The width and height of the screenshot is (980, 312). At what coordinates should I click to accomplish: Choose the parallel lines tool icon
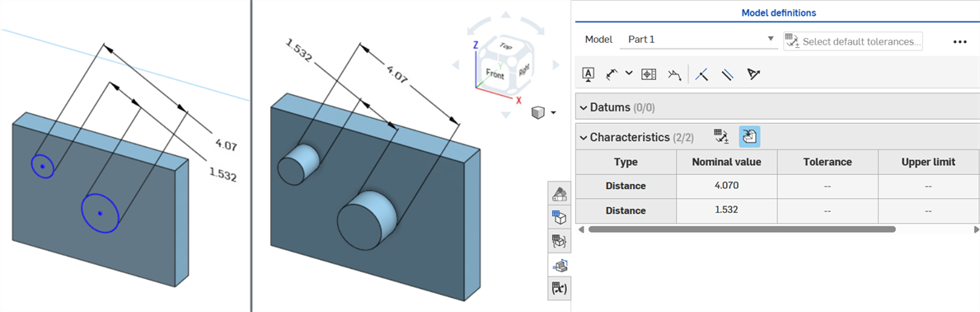(x=728, y=74)
